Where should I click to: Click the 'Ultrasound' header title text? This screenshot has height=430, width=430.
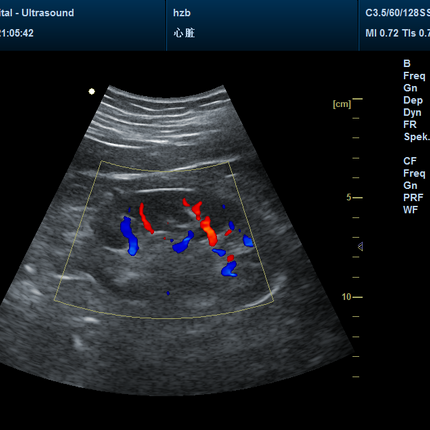point(48,13)
